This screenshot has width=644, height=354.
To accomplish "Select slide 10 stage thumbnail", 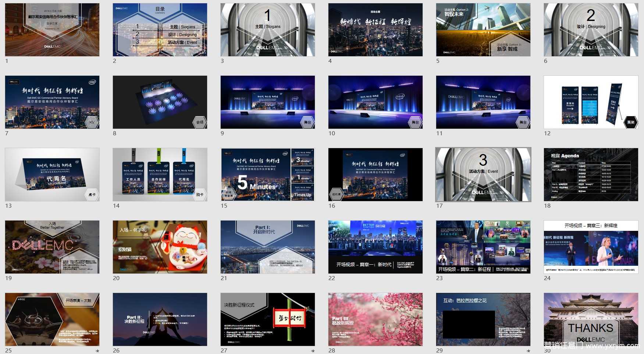I will (x=376, y=102).
